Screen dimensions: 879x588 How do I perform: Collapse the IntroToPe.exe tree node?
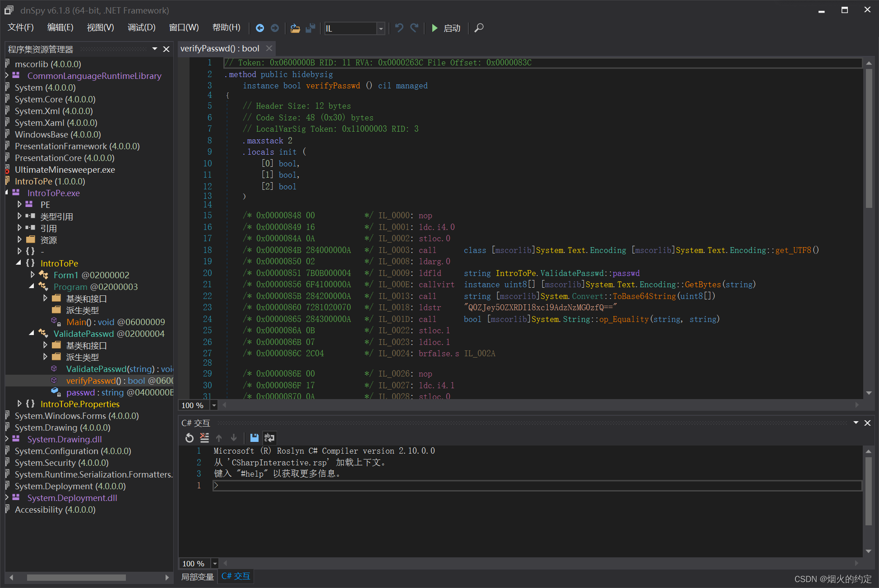[x=7, y=193]
